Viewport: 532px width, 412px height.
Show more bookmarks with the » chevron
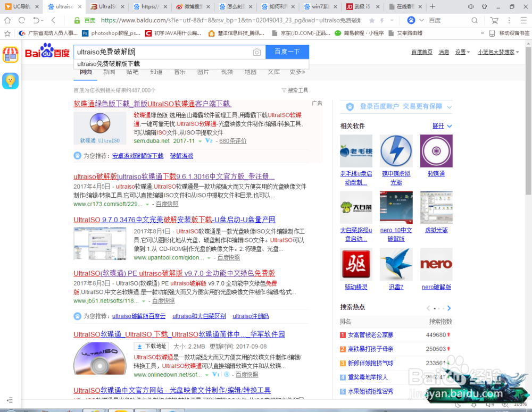point(482,33)
